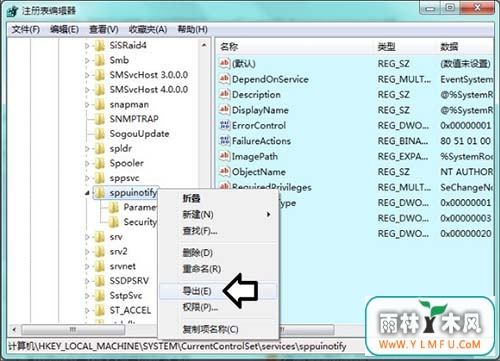Viewport: 500px width, 361px height.
Task: Collapse the sppuinotify key
Action: [x=87, y=193]
